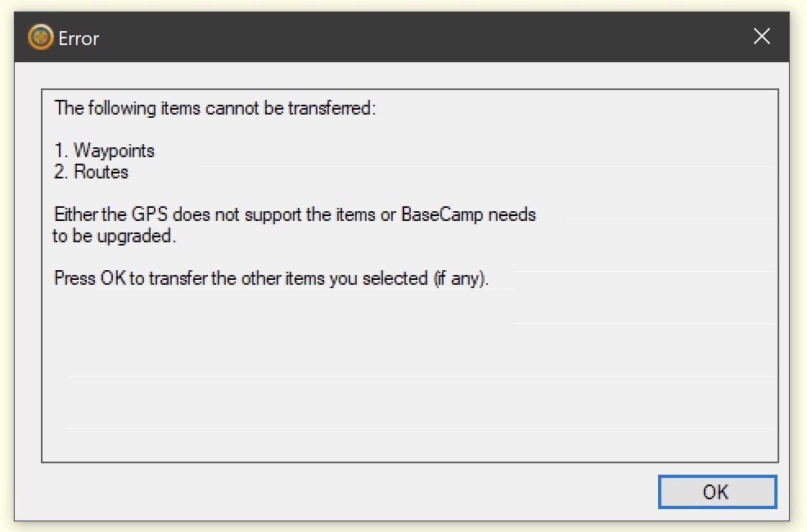Click the number "2." before Routes
This screenshot has width=807, height=532.
click(61, 172)
